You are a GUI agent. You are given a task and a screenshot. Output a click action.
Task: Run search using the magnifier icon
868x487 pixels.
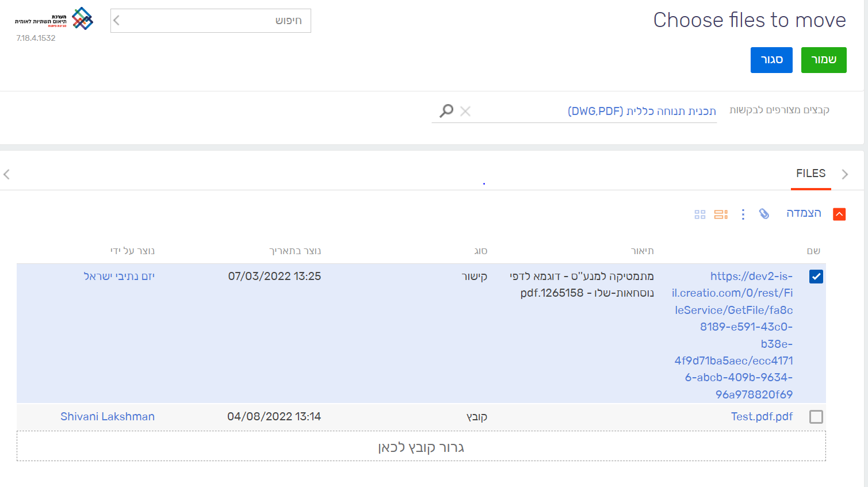click(446, 110)
